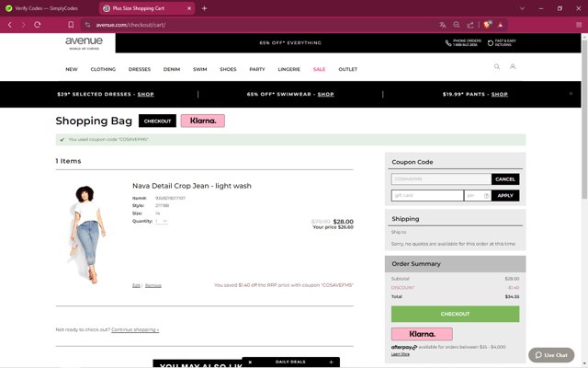The height and width of the screenshot is (368, 588).
Task: Open the SALE menu
Action: tap(319, 69)
